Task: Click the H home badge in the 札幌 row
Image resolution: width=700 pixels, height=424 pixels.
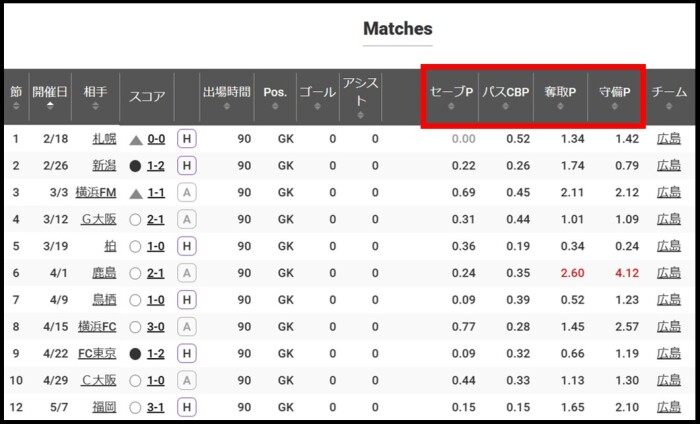Action: tap(185, 139)
